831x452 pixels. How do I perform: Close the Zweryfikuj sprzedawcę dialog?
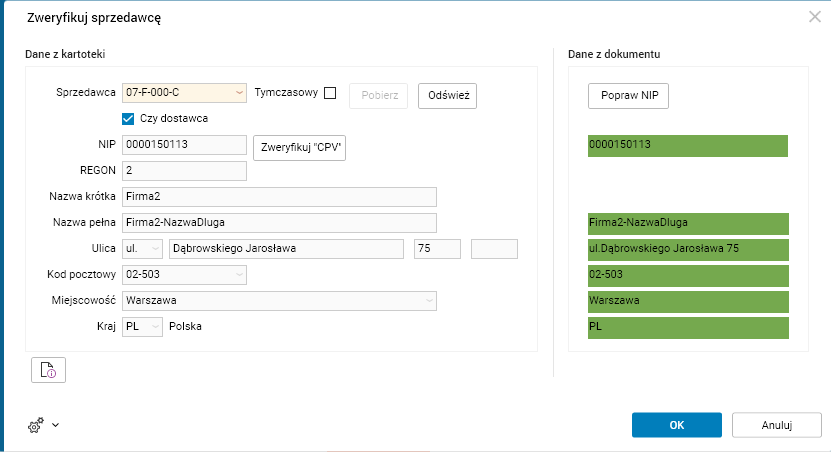click(815, 16)
